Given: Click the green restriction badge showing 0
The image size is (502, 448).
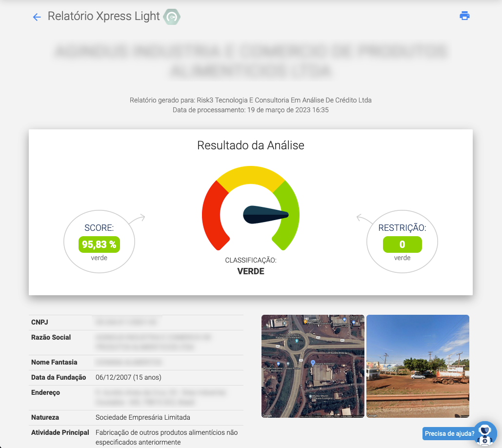Looking at the screenshot, I should [402, 244].
